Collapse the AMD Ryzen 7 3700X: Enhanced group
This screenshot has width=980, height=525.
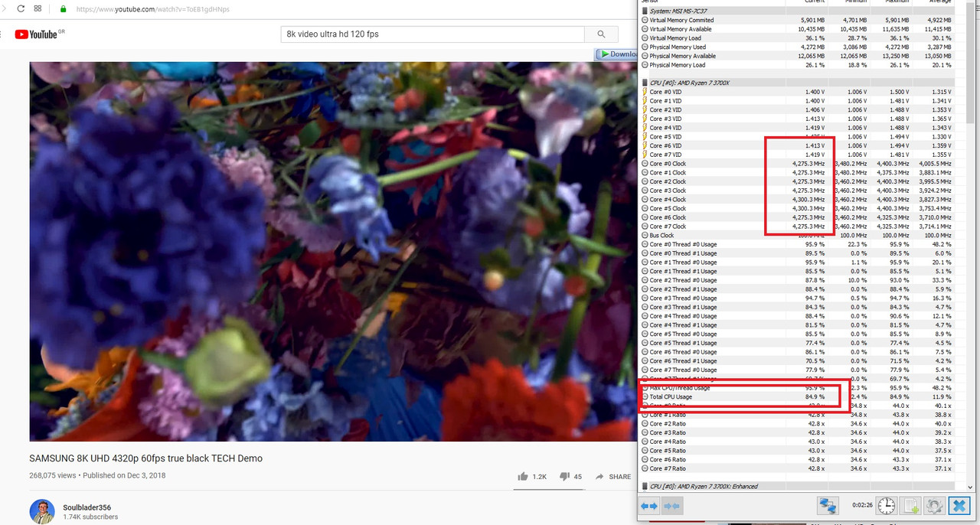click(645, 487)
